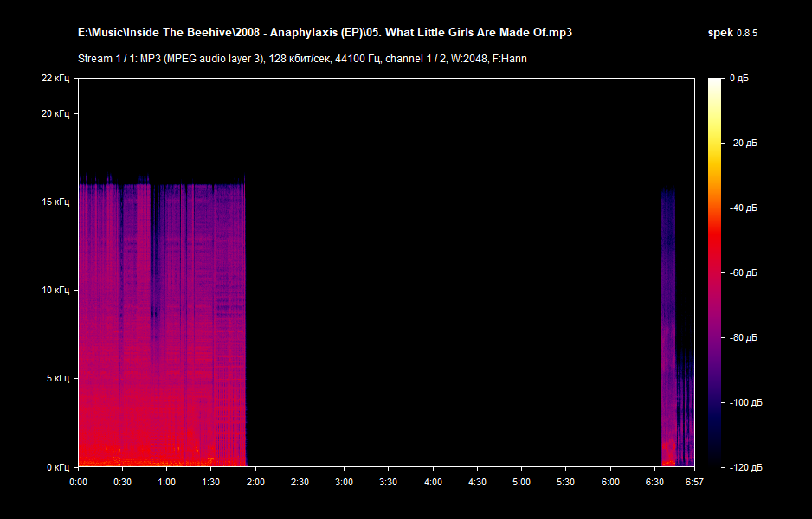
Task: Click the -120 дБ level label
Action: (745, 467)
